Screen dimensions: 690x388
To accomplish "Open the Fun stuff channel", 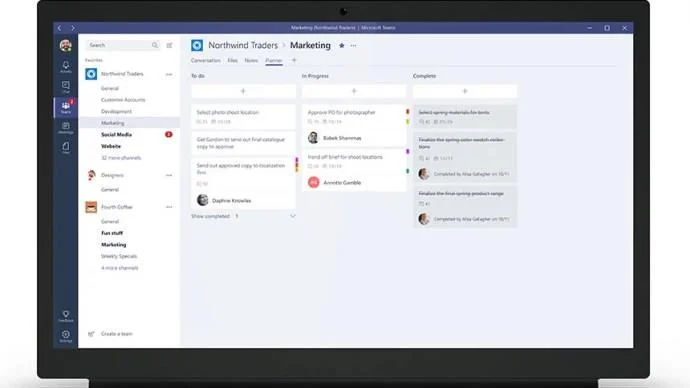I will pyautogui.click(x=112, y=233).
